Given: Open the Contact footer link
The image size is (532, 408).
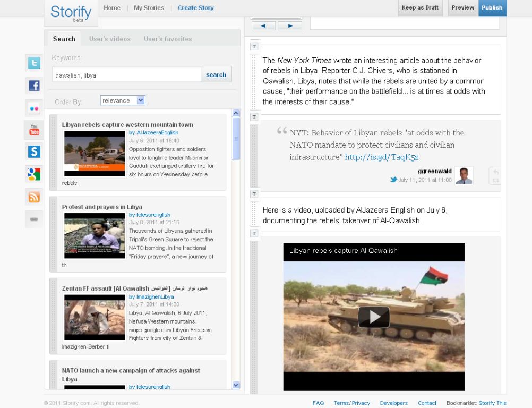Looking at the screenshot, I should click(x=427, y=403).
